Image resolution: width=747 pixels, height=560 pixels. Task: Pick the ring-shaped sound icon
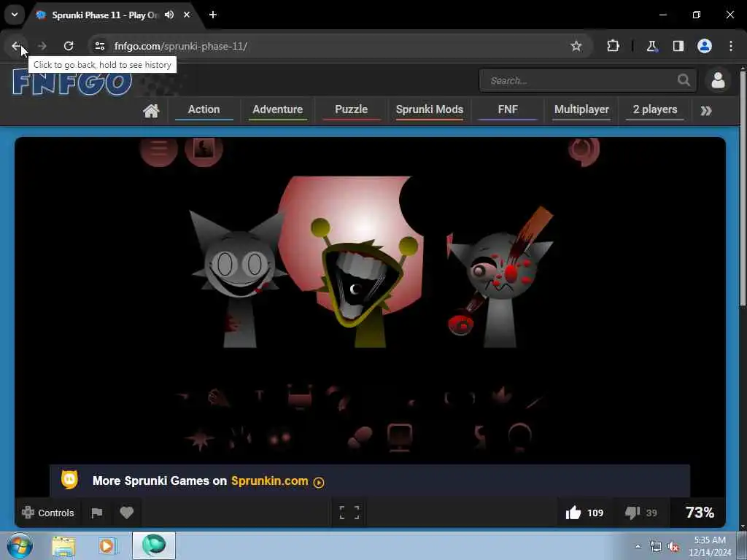[519, 436]
